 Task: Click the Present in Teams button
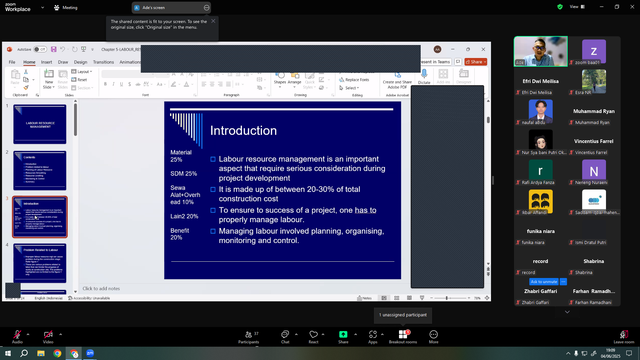click(x=436, y=62)
